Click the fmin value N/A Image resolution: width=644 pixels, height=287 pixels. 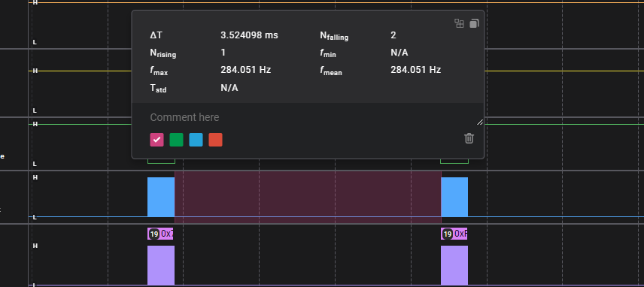(399, 53)
